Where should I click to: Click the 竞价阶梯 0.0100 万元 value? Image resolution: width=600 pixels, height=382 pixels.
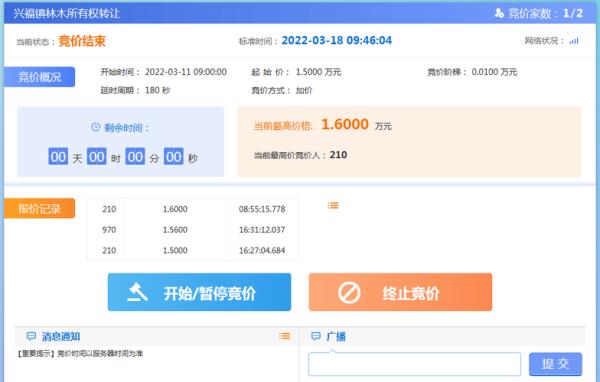[x=494, y=72]
